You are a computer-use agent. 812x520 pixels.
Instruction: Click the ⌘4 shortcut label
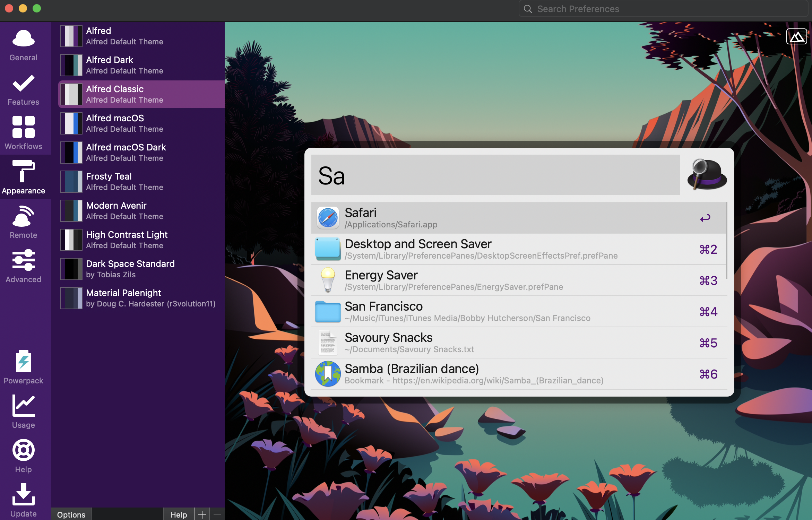pos(708,312)
